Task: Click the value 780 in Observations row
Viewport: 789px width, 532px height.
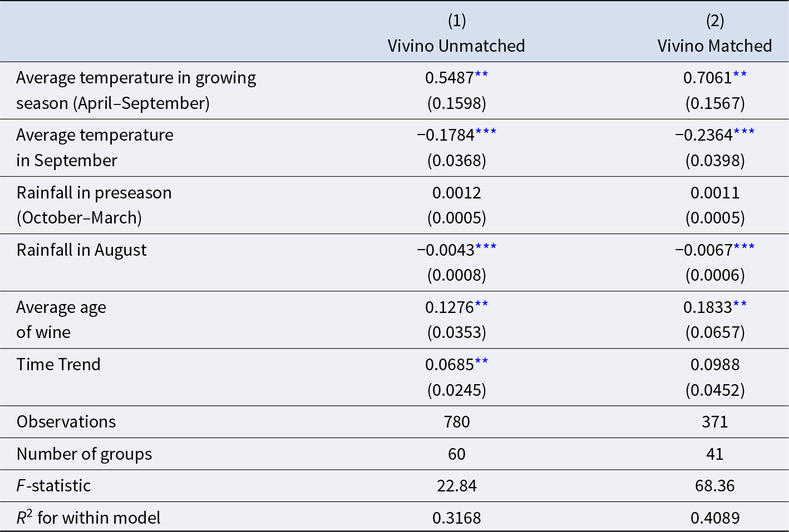Action: pyautogui.click(x=457, y=422)
